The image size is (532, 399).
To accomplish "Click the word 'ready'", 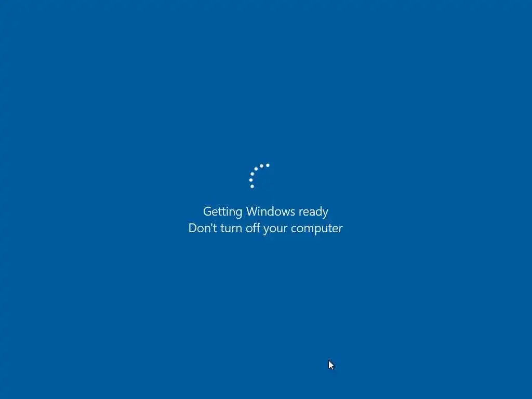I will [313, 212].
